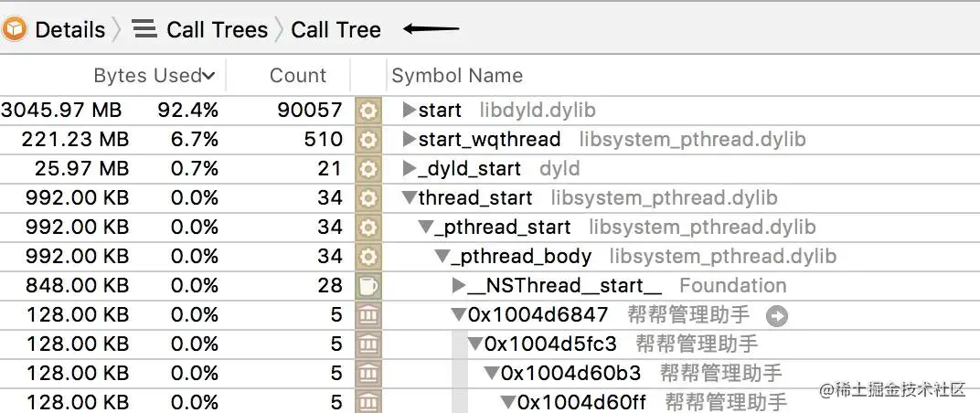
Task: Sort by Bytes Used column header
Action: coord(147,76)
